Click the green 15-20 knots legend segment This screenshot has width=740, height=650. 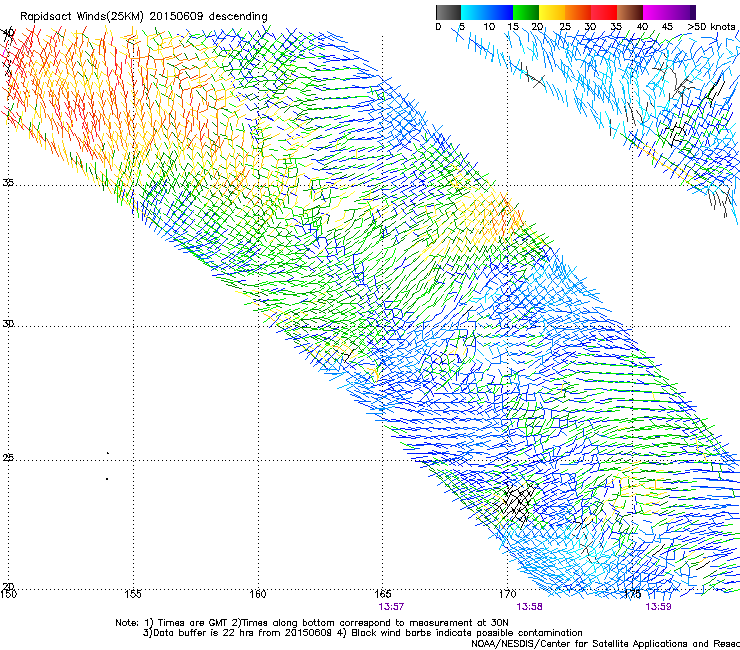[526, 12]
